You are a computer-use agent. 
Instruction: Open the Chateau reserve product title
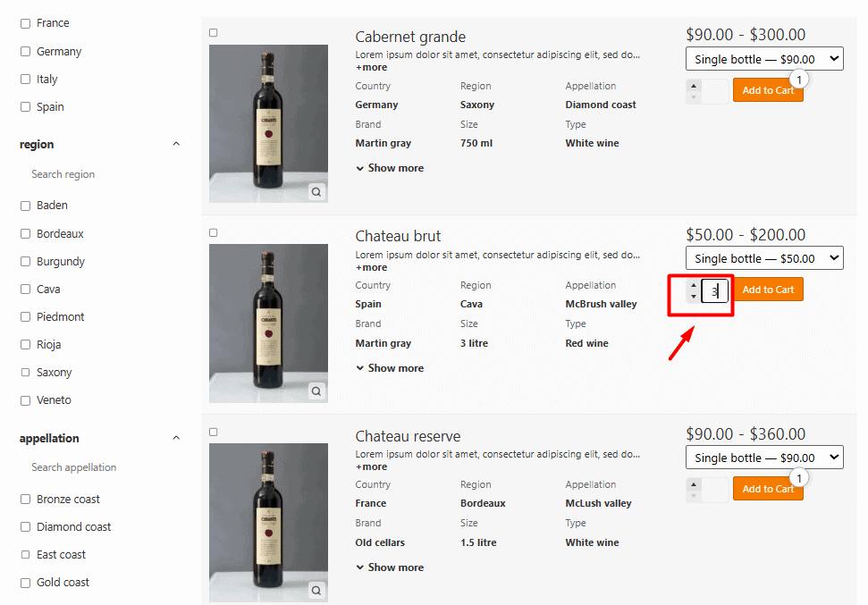tap(408, 436)
